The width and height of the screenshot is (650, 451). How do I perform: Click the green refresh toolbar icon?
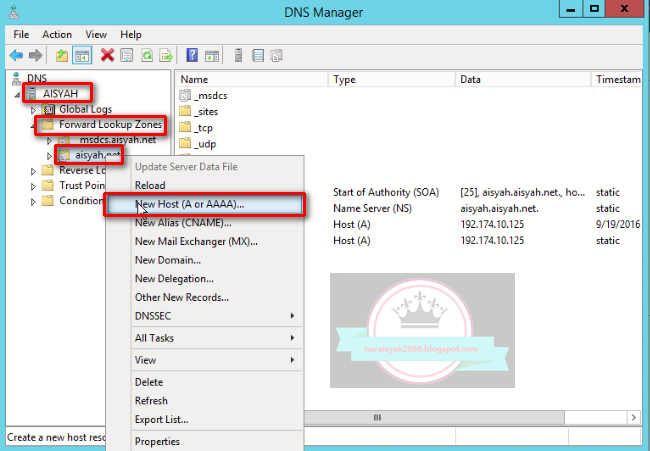click(x=147, y=55)
